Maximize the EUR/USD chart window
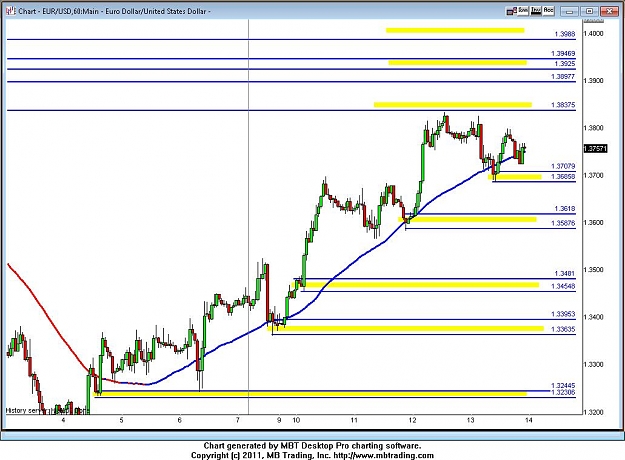 tap(590, 11)
